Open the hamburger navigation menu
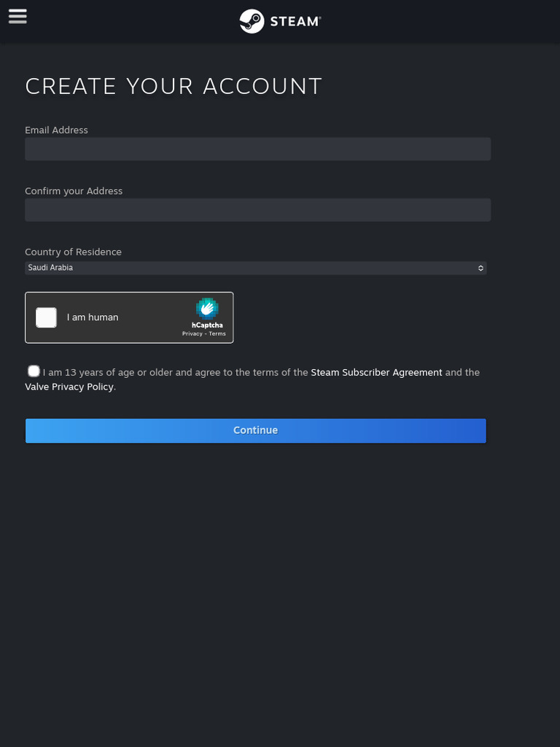Viewport: 560px width, 747px height. (17, 16)
